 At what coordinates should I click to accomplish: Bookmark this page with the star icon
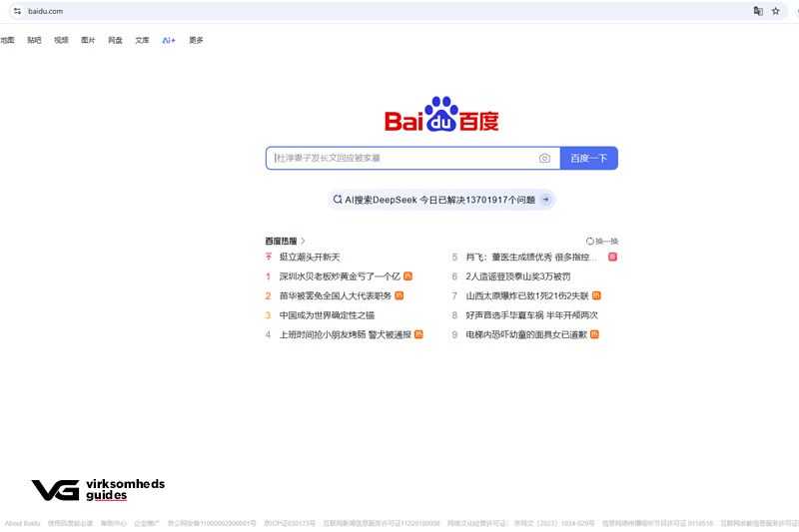tap(776, 11)
